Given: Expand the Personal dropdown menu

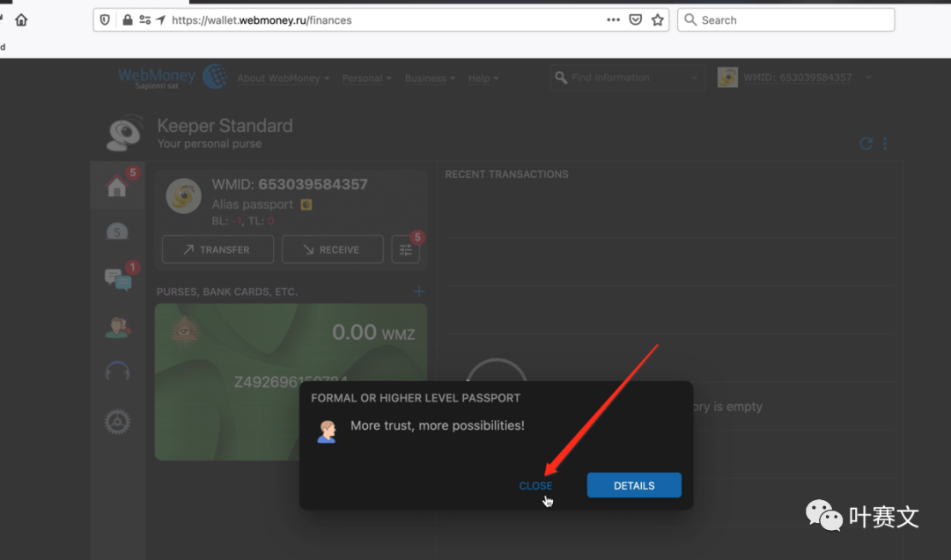Looking at the screenshot, I should click(366, 78).
